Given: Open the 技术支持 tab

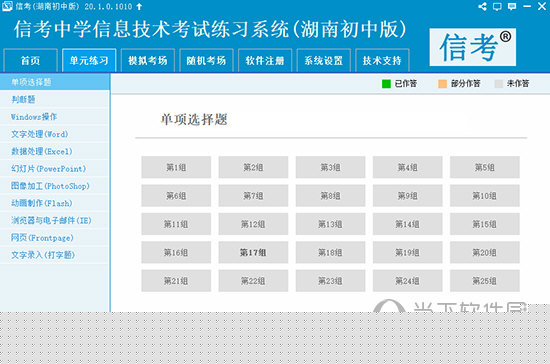Looking at the screenshot, I should 382,60.
